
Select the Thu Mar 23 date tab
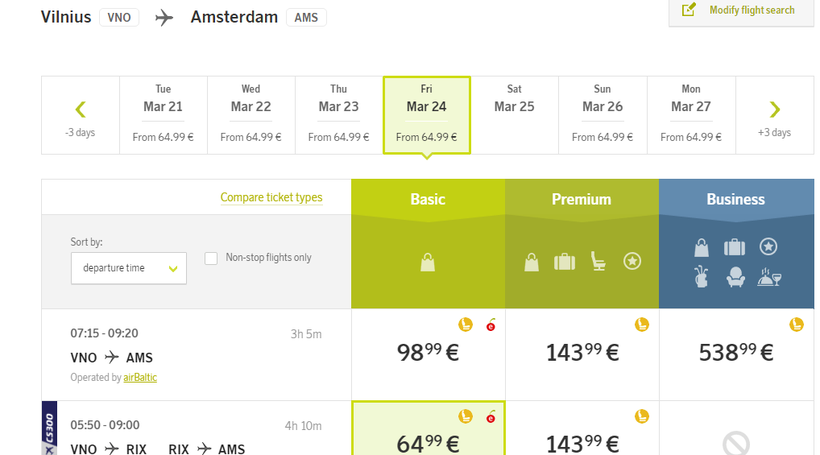coord(338,115)
